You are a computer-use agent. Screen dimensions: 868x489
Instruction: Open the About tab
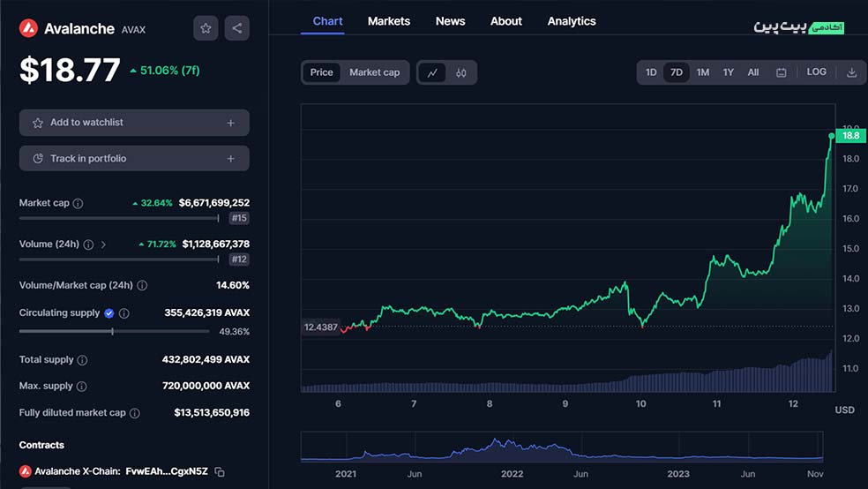click(506, 21)
